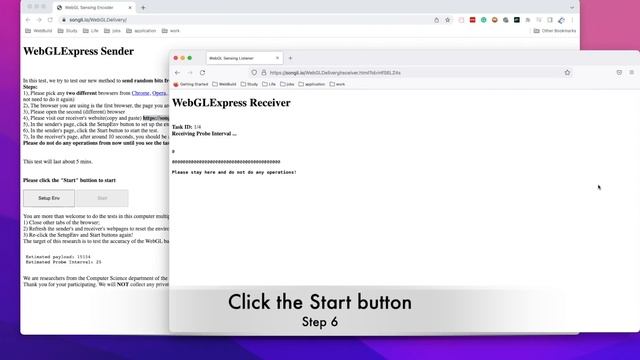Expand the Chrome tab search chevron

tap(572, 7)
